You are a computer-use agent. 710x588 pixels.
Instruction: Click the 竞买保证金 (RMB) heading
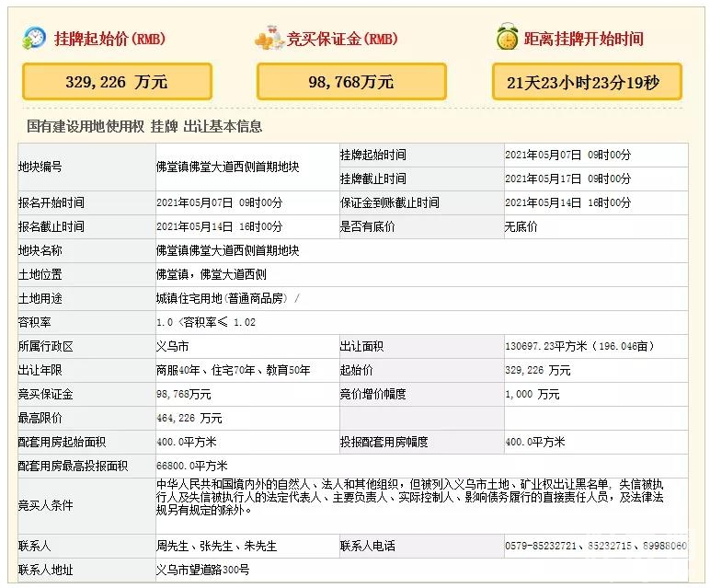(x=342, y=40)
